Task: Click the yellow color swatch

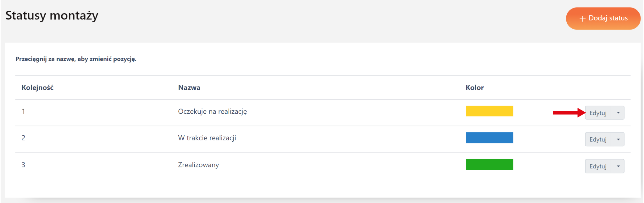Action: (489, 111)
